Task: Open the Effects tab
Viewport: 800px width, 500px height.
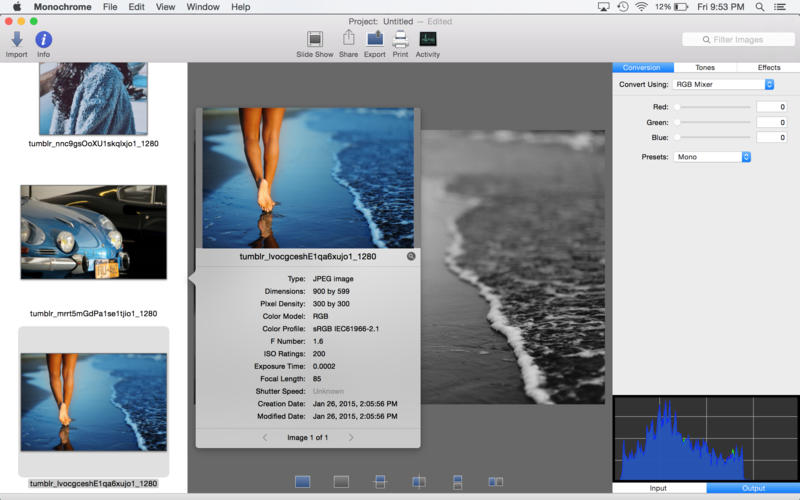Action: tap(768, 68)
